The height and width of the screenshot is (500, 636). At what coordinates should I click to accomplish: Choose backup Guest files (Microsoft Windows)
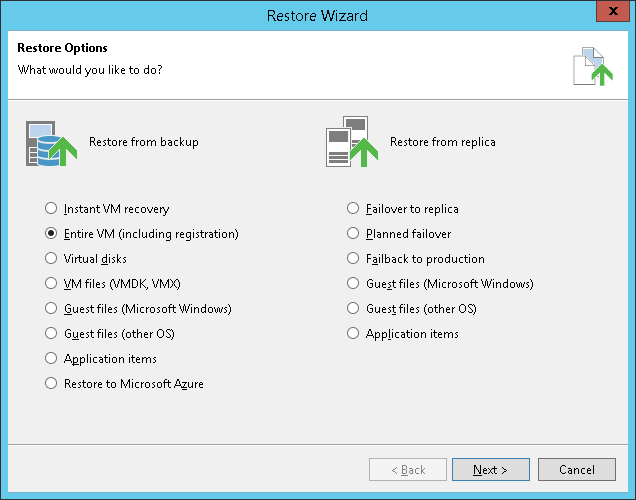pos(51,309)
